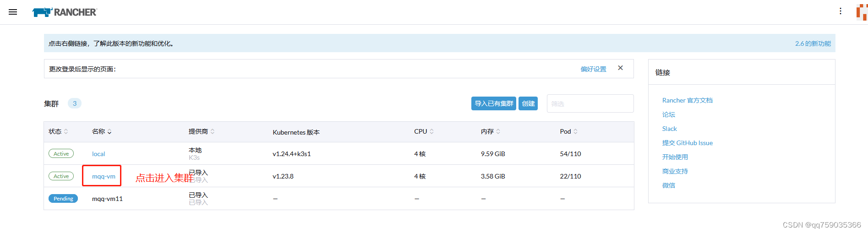Click the 创建 button
868x233 pixels.
click(528, 103)
